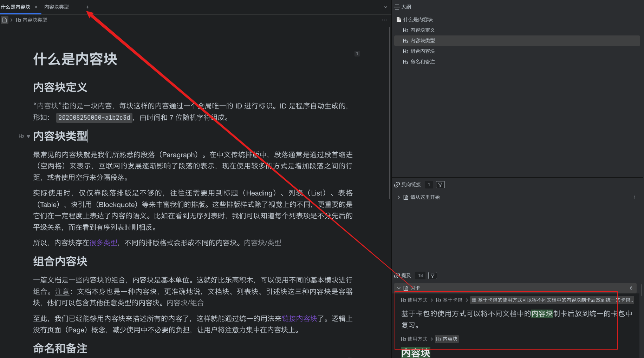The height and width of the screenshot is (358, 644).
Task: Click H3 基于卡包 in the mention breadcrumb
Action: [x=449, y=300]
